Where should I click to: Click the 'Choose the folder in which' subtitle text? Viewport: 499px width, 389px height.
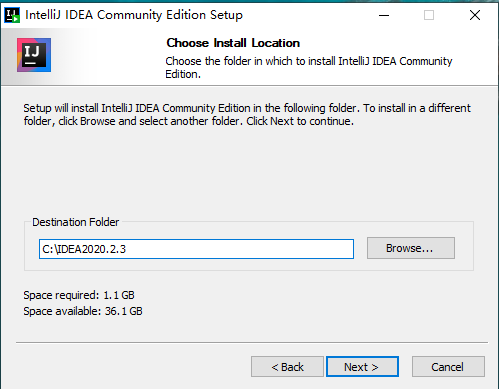tap(309, 67)
